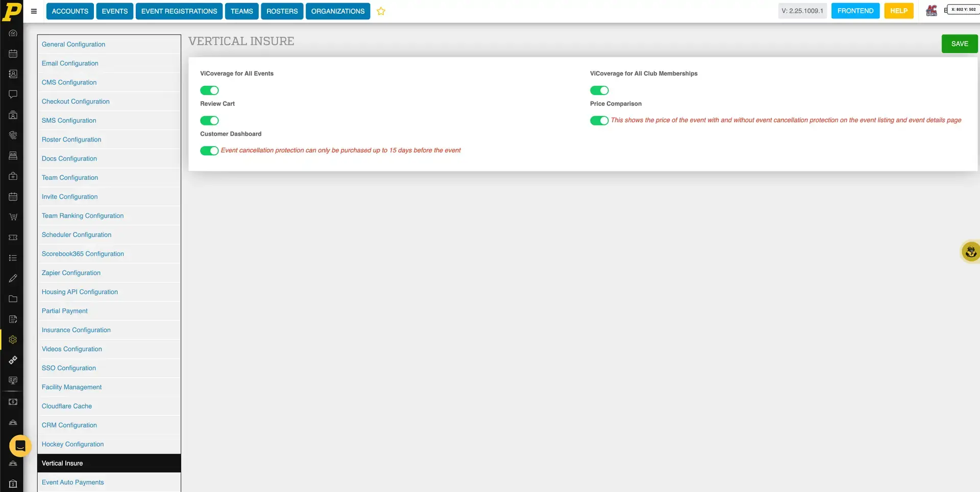Open the ticket sidebar icon
This screenshot has height=492, width=980.
click(13, 238)
